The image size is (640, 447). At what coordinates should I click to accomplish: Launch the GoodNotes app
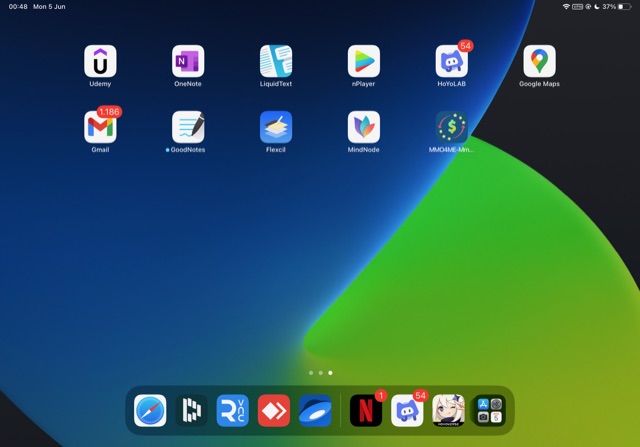(188, 127)
